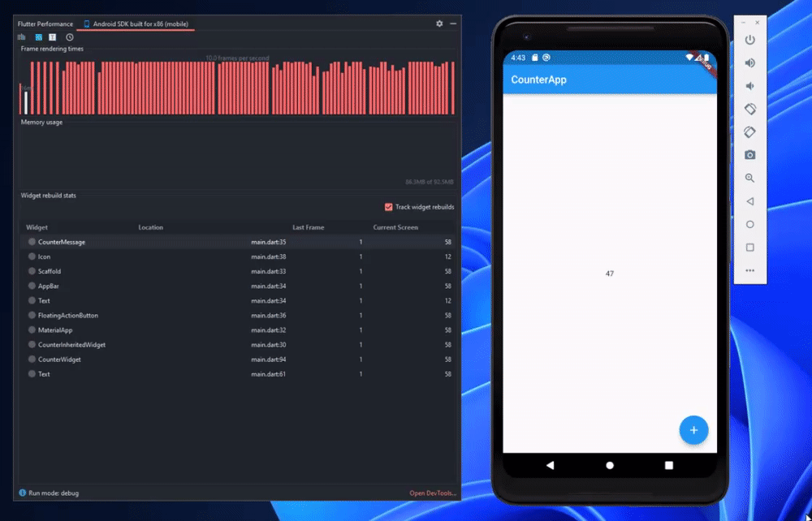This screenshot has width=812, height=521.
Task: Click the emulator volume down button
Action: [749, 86]
